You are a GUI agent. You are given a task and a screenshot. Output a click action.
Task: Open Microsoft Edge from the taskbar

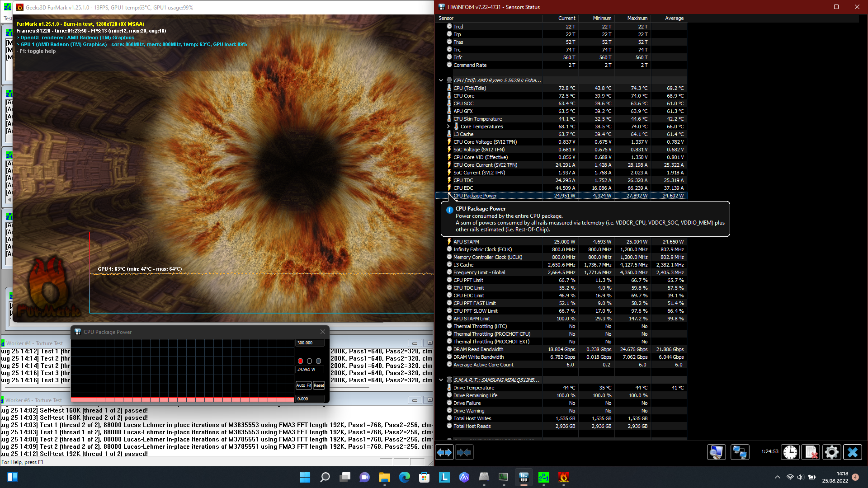click(404, 477)
